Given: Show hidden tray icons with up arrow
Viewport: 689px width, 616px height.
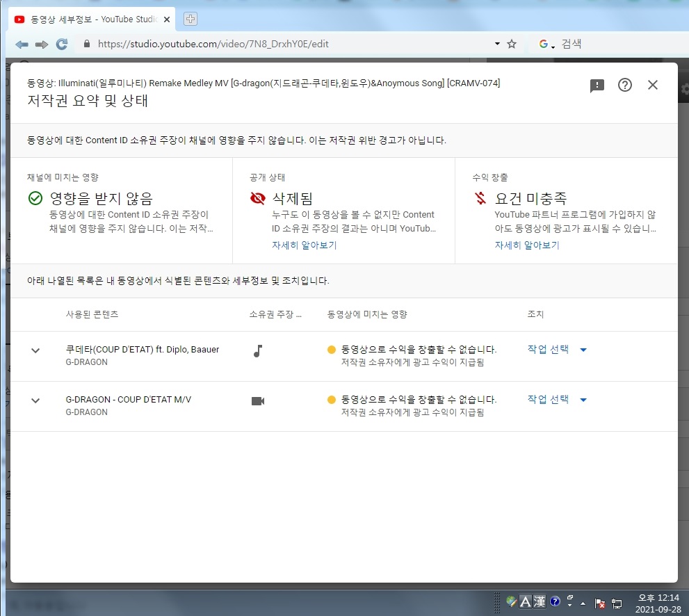Looking at the screenshot, I should point(583,603).
